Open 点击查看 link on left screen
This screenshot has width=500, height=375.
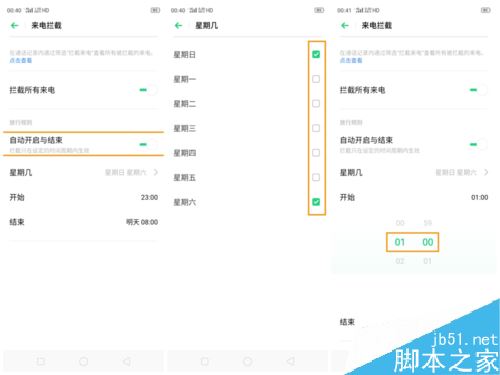click(x=21, y=60)
